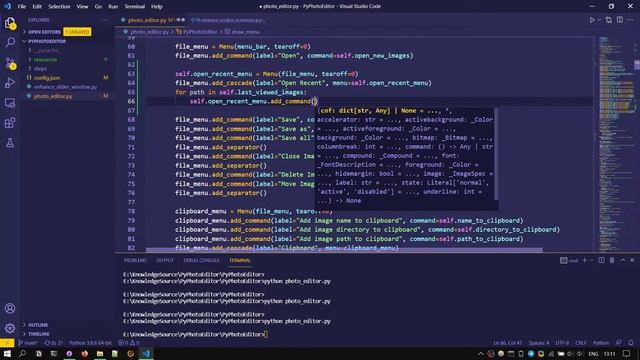Change indentation via Spaces: 4
This screenshot has width=640, height=360.
[x=539, y=343]
